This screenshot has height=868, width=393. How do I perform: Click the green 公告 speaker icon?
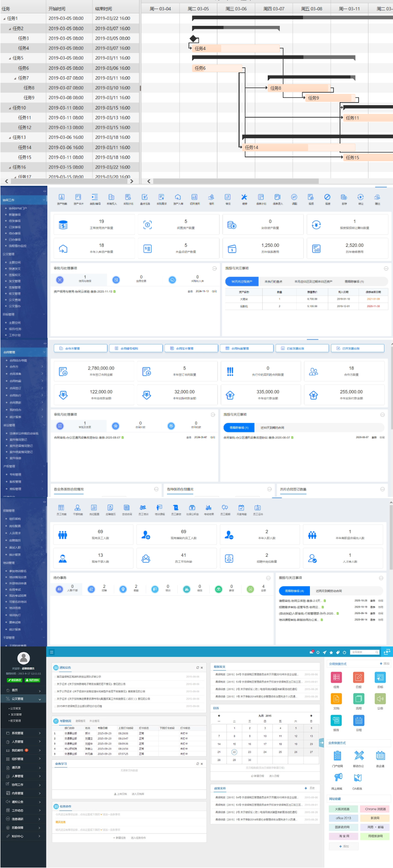380,699
